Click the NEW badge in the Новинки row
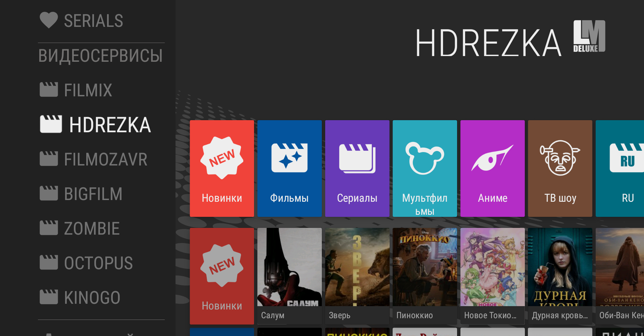The height and width of the screenshot is (336, 644). pos(222,266)
